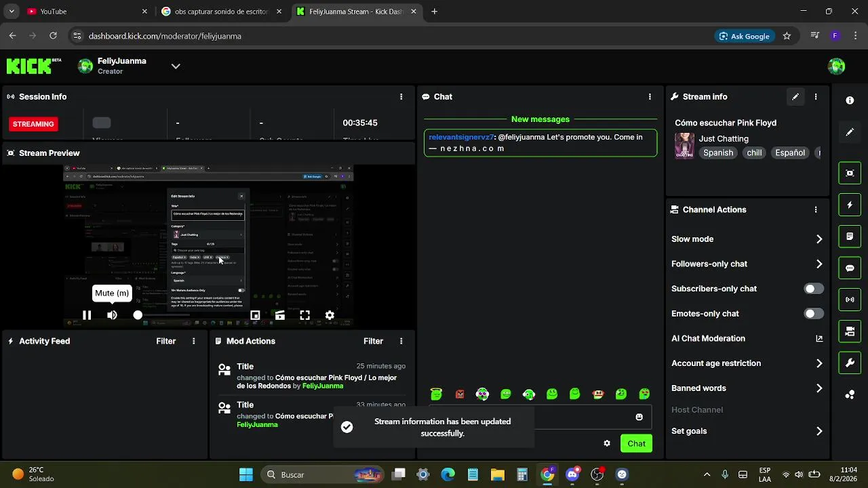This screenshot has height=488, width=868.
Task: Pause the stream preview player
Action: coord(87,315)
